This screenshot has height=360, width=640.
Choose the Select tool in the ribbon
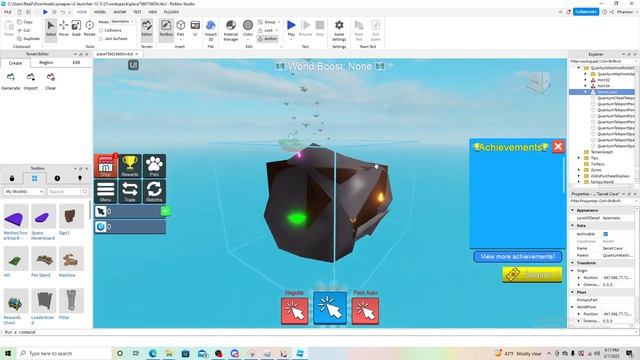tap(51, 29)
